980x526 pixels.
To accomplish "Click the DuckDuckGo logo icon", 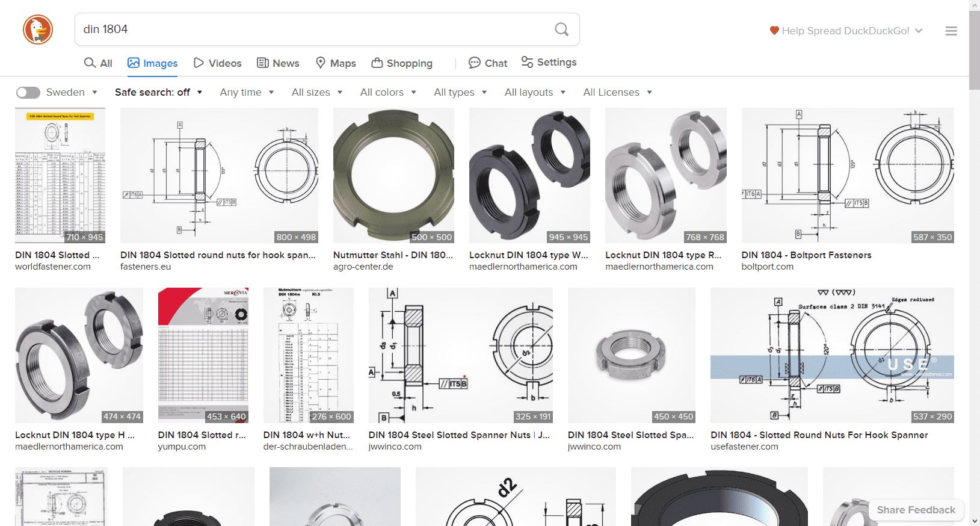I will pos(38,29).
